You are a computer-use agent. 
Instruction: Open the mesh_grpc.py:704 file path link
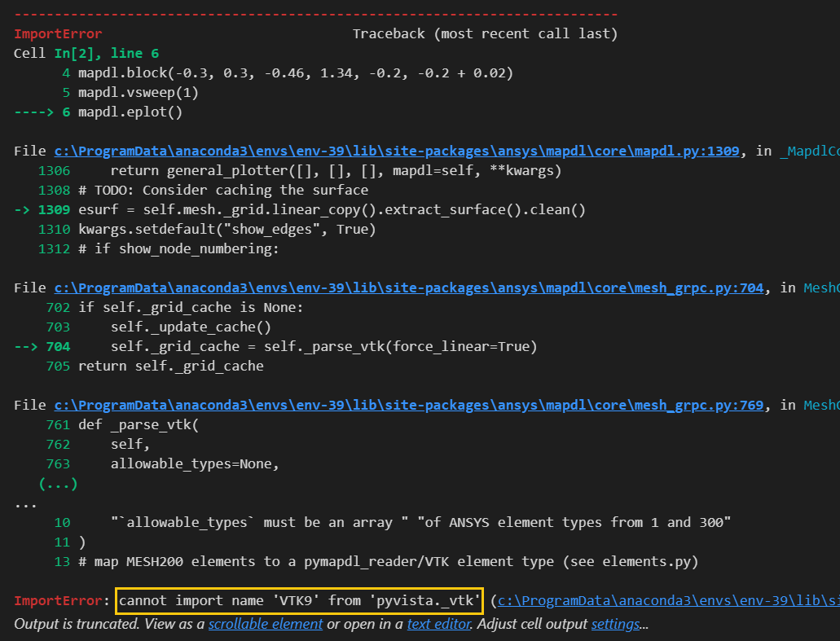(x=409, y=288)
